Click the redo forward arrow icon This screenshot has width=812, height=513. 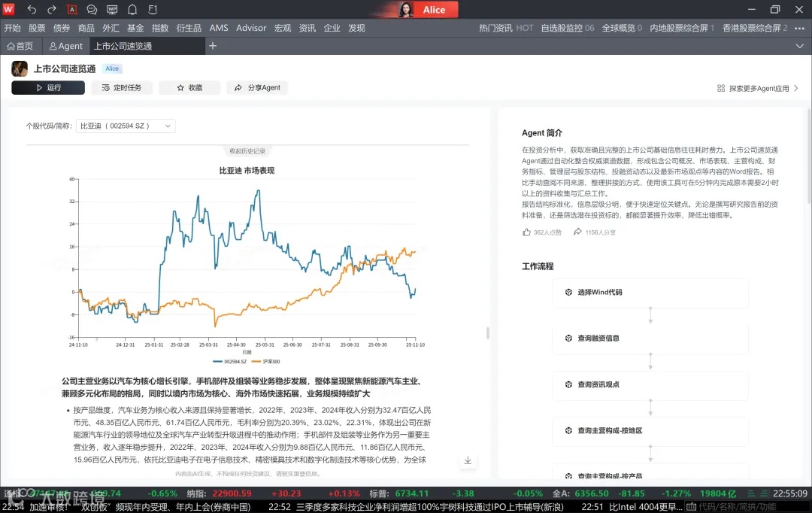pos(52,9)
